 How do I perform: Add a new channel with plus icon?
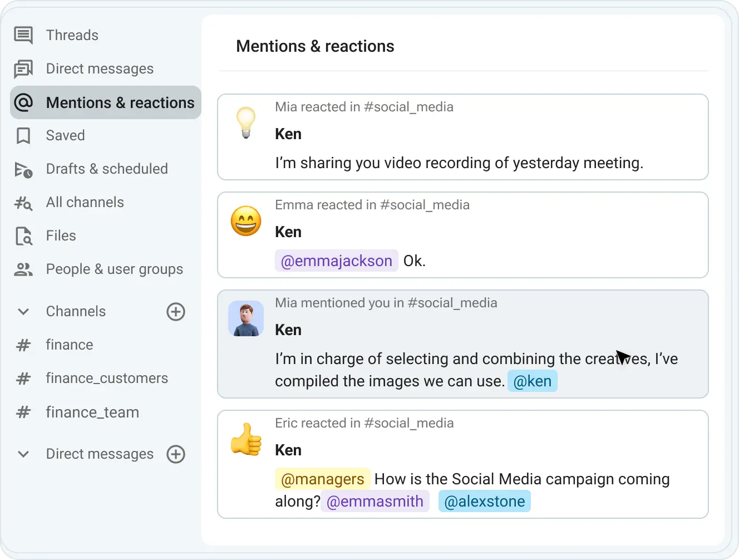pyautogui.click(x=176, y=312)
